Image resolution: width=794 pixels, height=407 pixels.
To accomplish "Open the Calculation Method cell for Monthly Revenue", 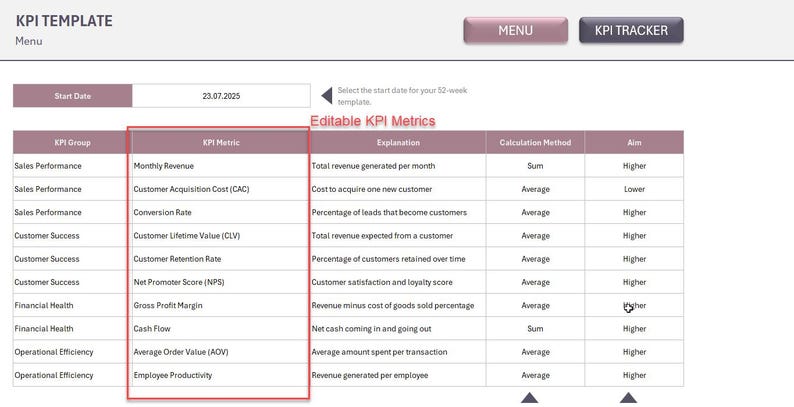I will click(x=535, y=166).
